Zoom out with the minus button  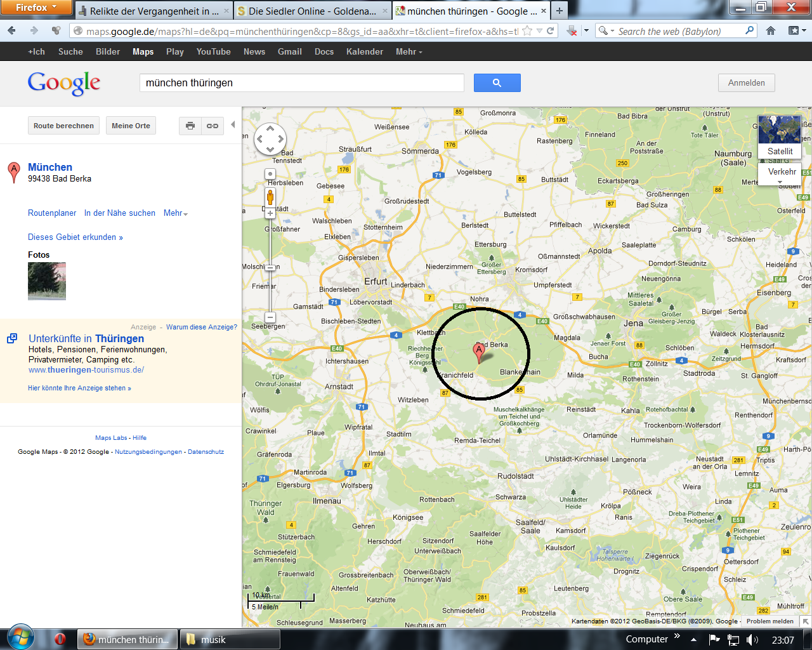click(270, 317)
